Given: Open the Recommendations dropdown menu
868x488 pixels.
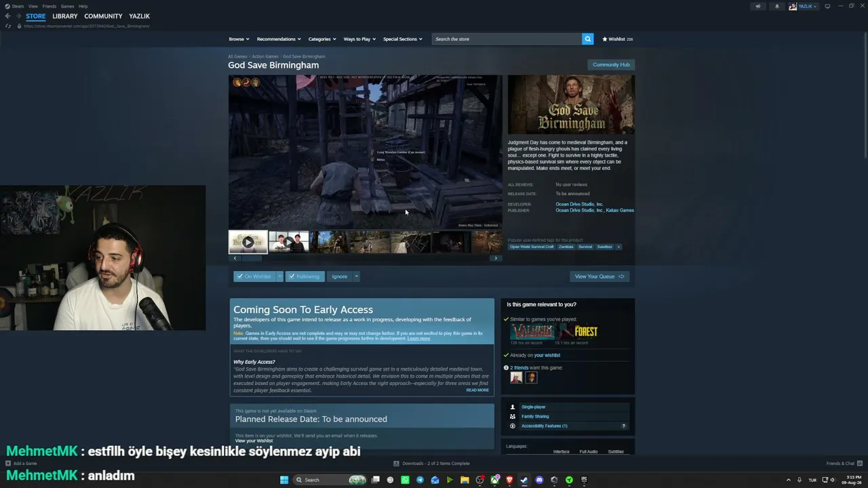Looking at the screenshot, I should [x=279, y=39].
